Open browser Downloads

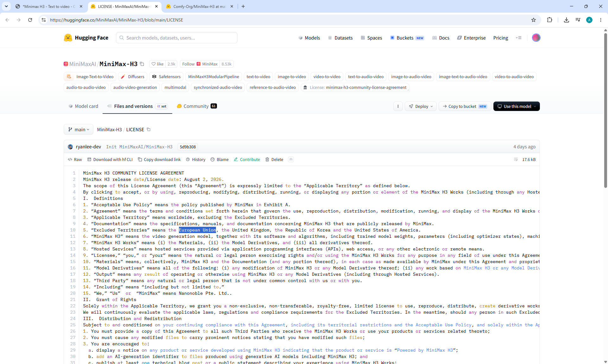[567, 20]
